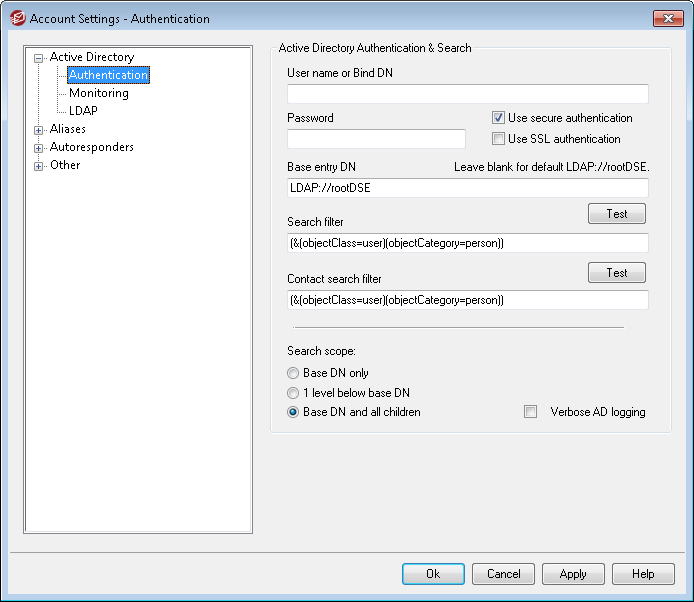Focus the Password input field
Image resolution: width=694 pixels, height=602 pixels.
376,139
